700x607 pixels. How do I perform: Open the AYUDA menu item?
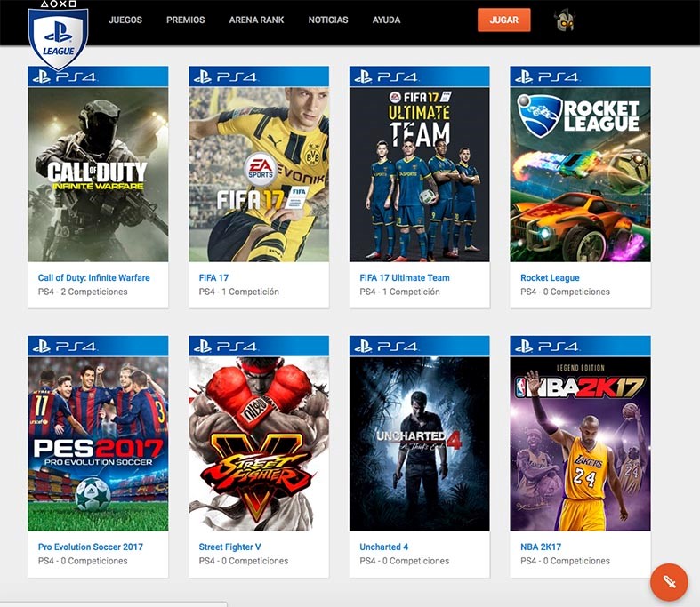(x=386, y=20)
